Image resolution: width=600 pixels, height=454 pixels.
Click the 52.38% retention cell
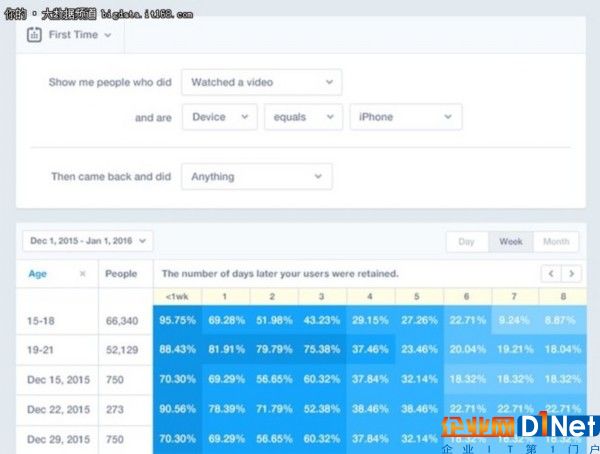click(x=322, y=409)
